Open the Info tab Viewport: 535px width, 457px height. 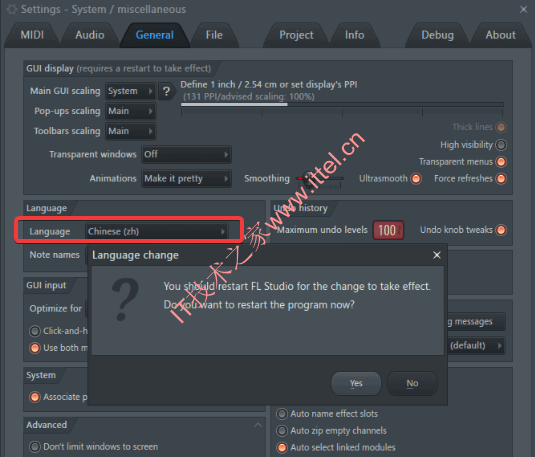355,35
